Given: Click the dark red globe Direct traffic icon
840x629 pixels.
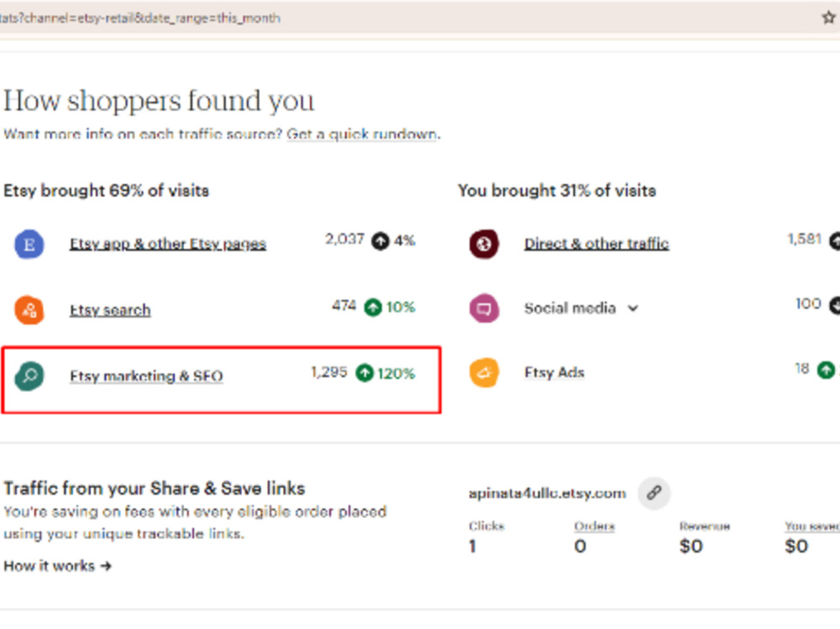Looking at the screenshot, I should click(484, 244).
